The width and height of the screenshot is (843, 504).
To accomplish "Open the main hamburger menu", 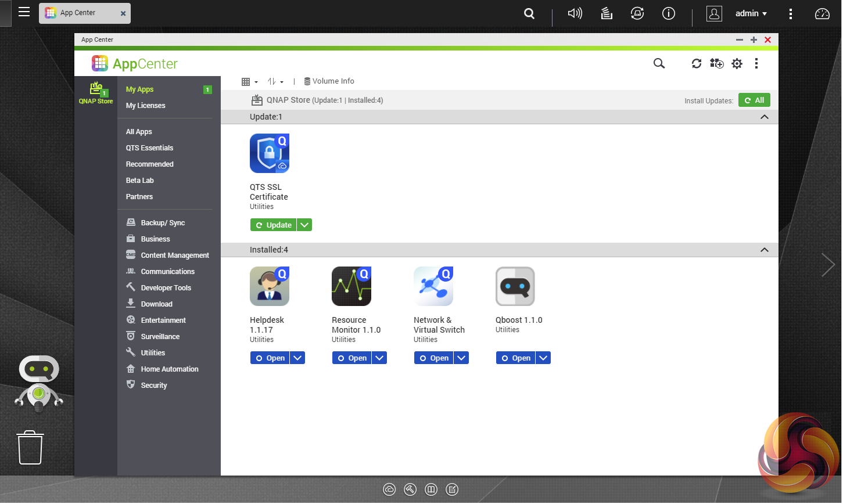I will point(24,12).
